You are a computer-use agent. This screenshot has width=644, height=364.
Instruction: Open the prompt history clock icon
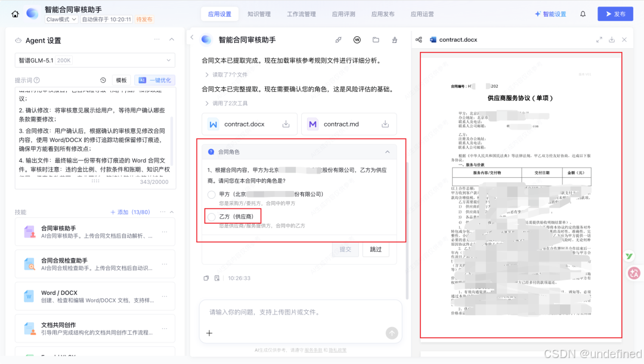tap(103, 80)
